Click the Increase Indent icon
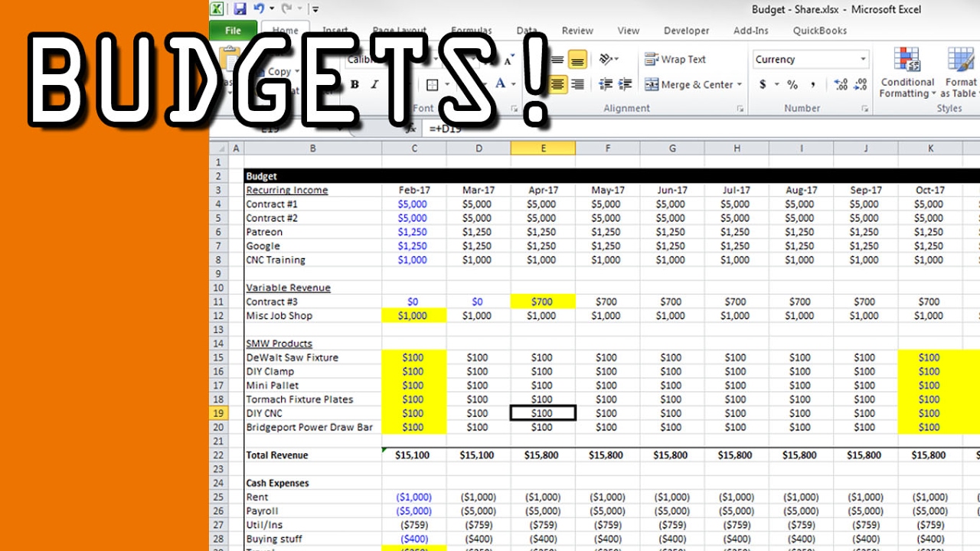This screenshot has width=980, height=551. pyautogui.click(x=625, y=84)
